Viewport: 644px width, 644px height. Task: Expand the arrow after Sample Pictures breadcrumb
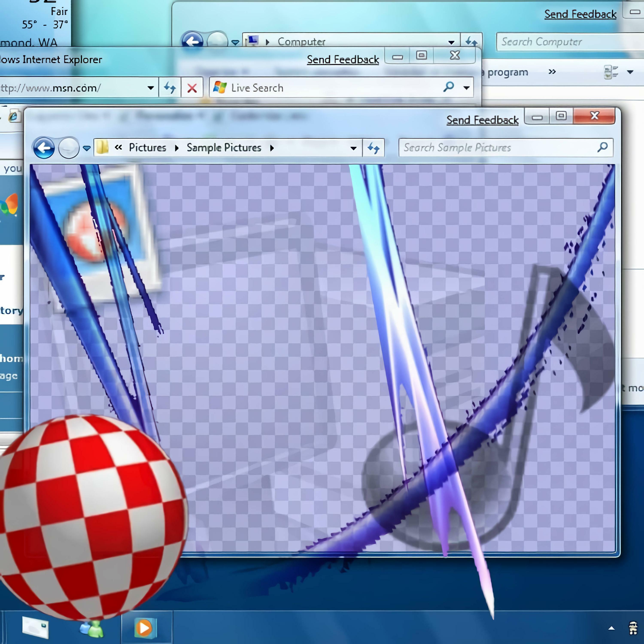click(x=272, y=148)
